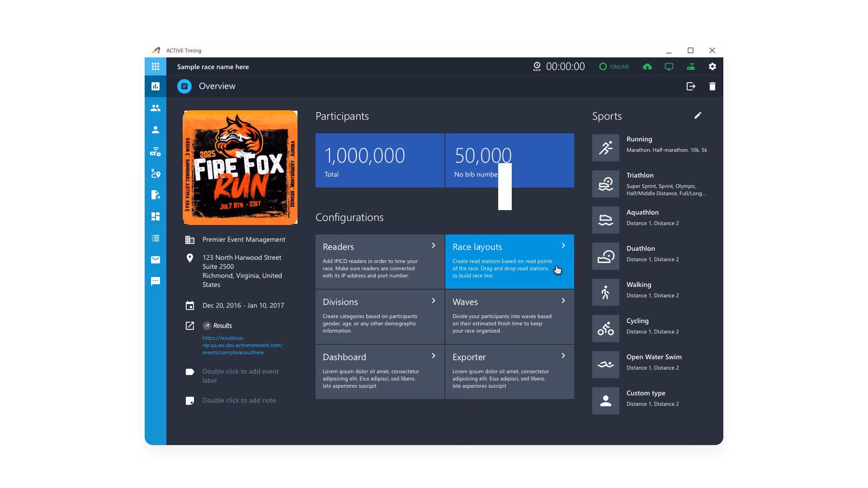Delete event with the trash icon
The width and height of the screenshot is (868, 488).
click(712, 86)
